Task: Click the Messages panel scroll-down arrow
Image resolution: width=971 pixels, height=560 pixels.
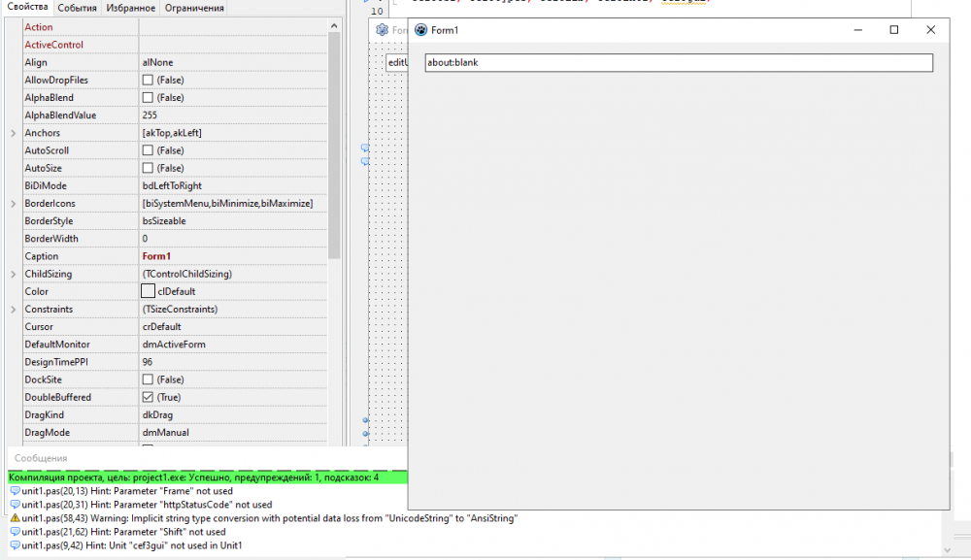Action: [x=947, y=550]
